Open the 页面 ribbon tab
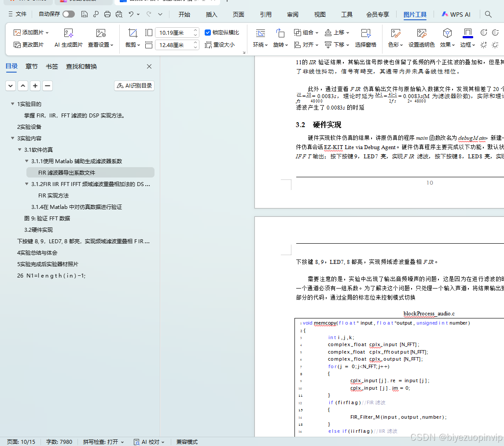Image resolution: width=504 pixels, height=446 pixels. [x=239, y=15]
